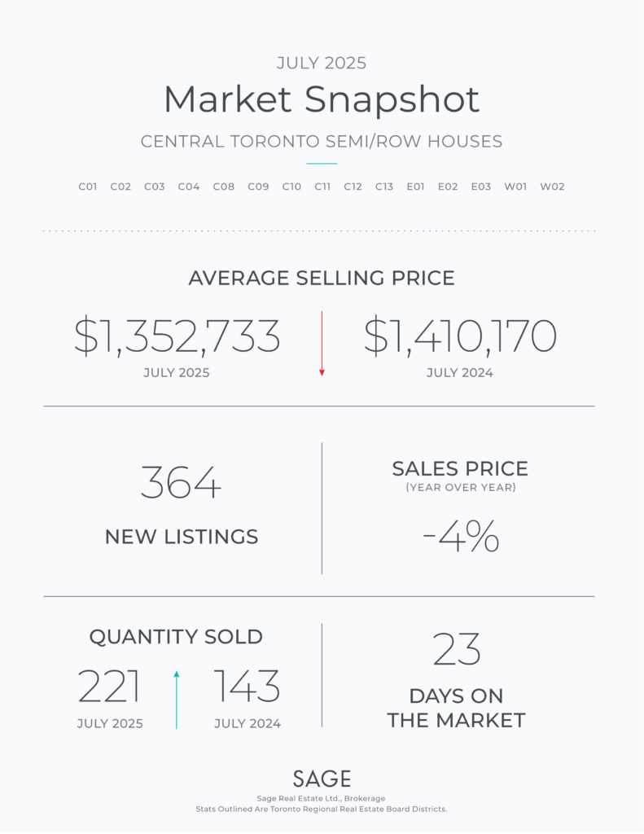Click the red downward price arrow
The height and width of the screenshot is (834, 644).
[322, 344]
